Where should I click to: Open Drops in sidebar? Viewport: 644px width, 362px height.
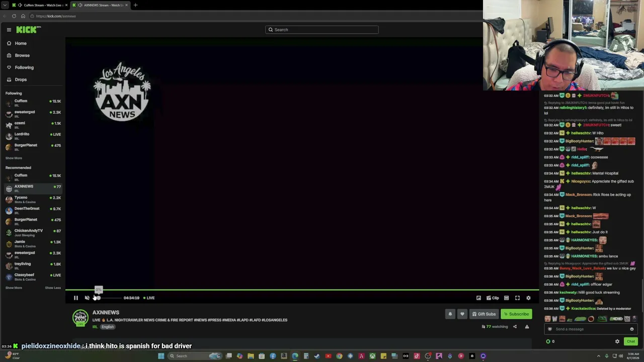pyautogui.click(x=21, y=79)
